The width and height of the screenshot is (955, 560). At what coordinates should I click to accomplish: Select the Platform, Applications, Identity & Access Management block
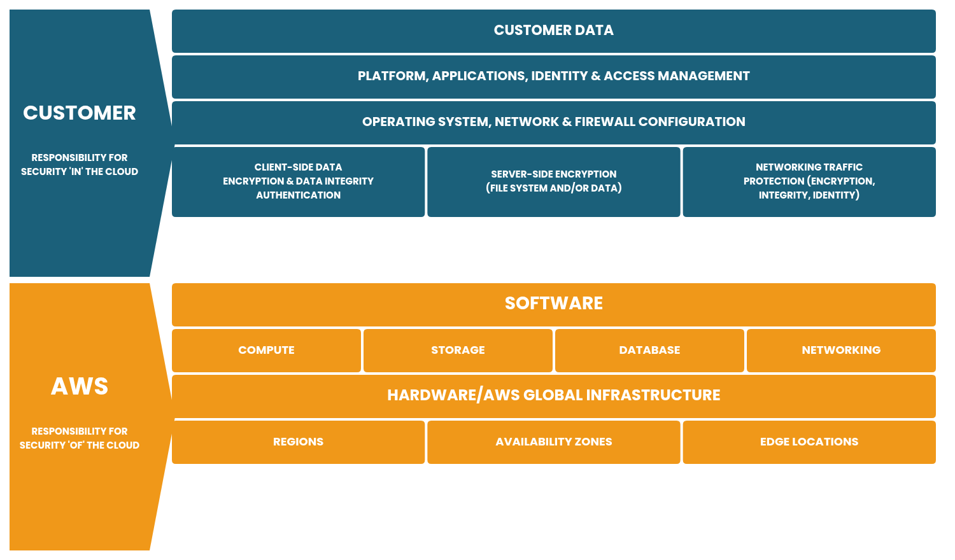553,77
